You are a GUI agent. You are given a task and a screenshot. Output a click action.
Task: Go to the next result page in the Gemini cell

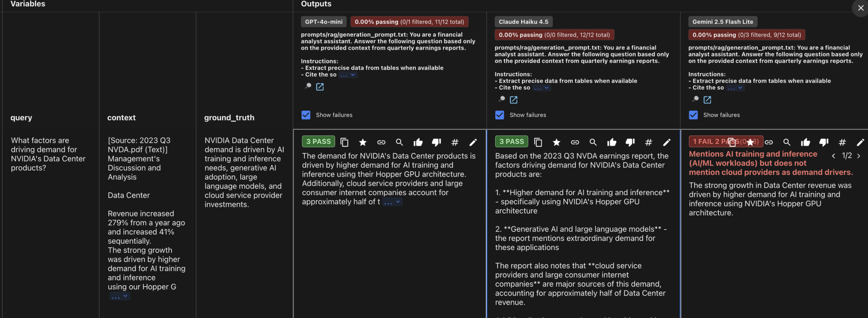tap(859, 156)
